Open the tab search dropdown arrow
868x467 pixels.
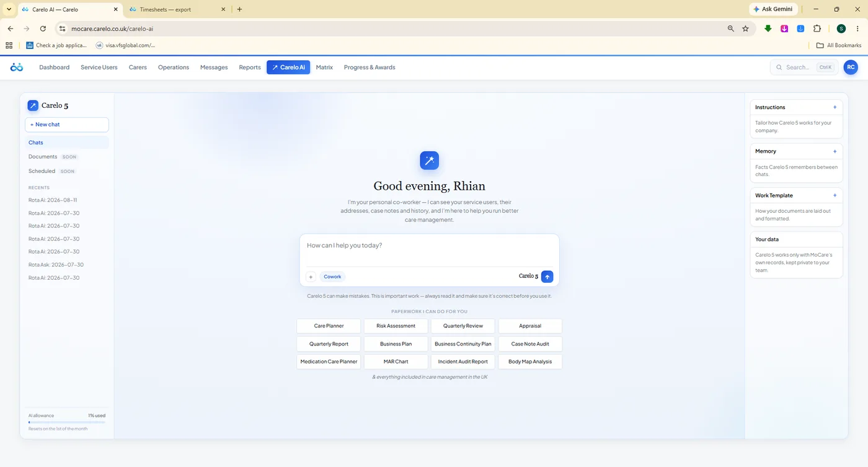(9, 9)
